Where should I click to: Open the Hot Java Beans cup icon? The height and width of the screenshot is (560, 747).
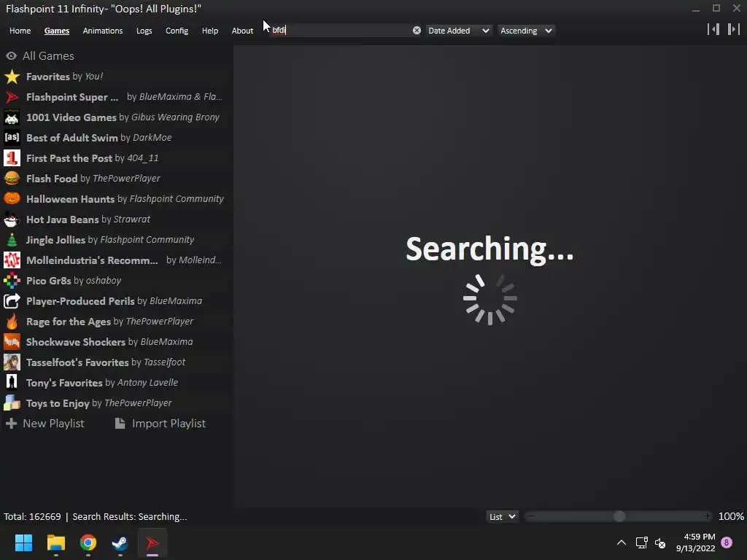coord(12,219)
